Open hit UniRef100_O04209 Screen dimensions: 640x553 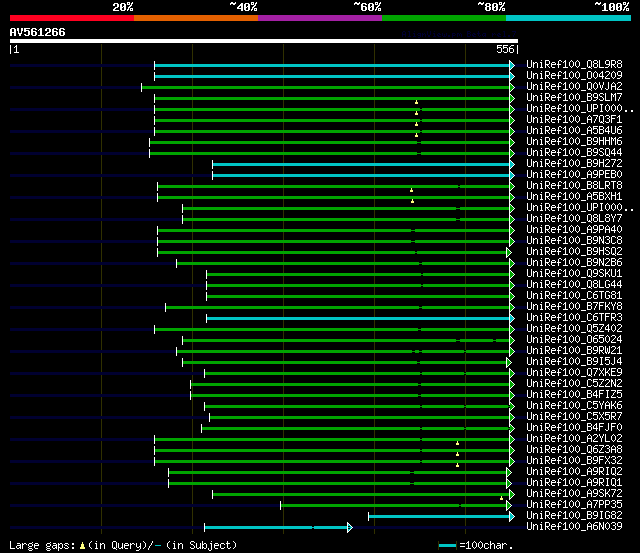point(574,76)
